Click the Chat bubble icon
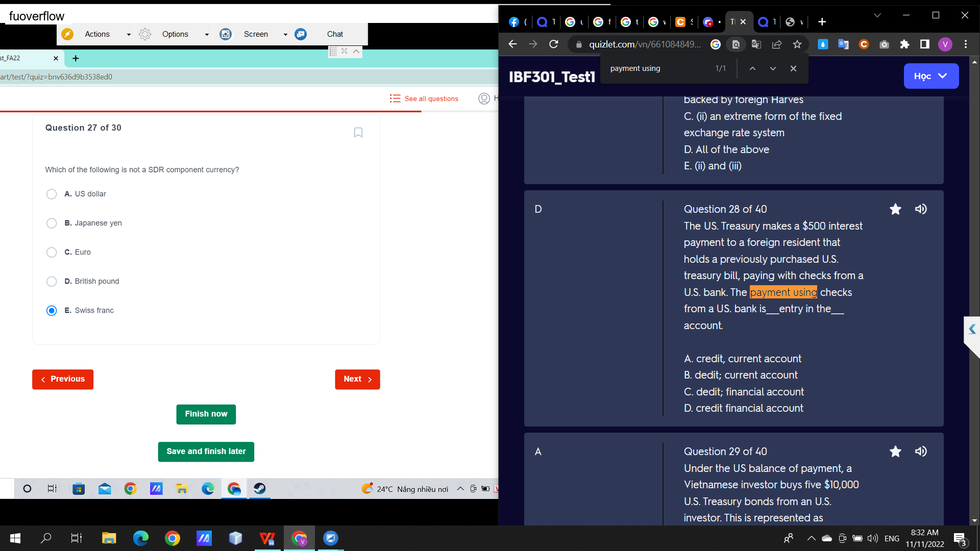This screenshot has height=551, width=980. [x=301, y=34]
